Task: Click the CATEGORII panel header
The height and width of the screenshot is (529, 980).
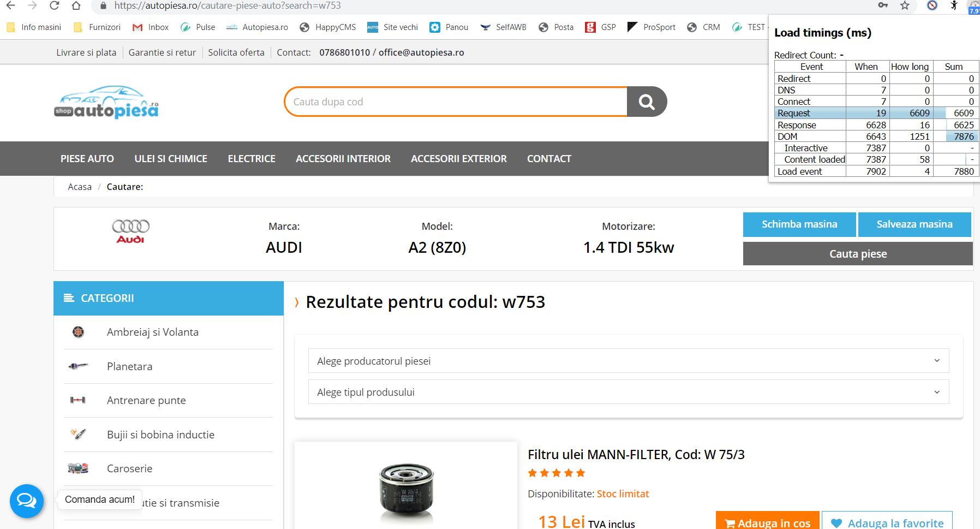Action: pos(169,298)
